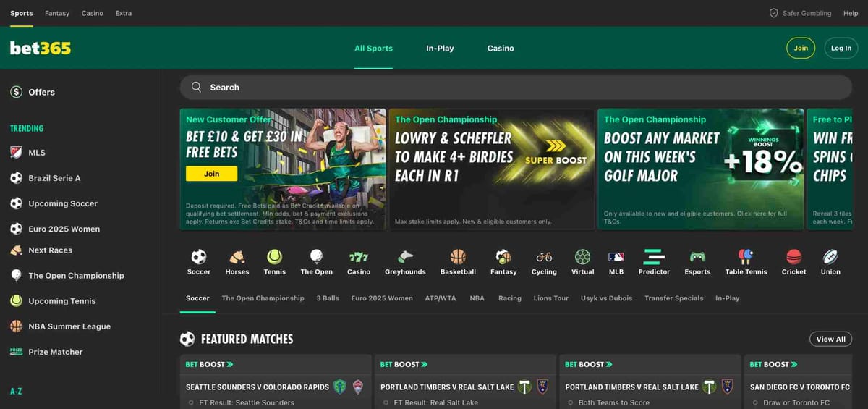Click the Prize Matcher icon
The height and width of the screenshot is (409, 868).
coord(16,352)
